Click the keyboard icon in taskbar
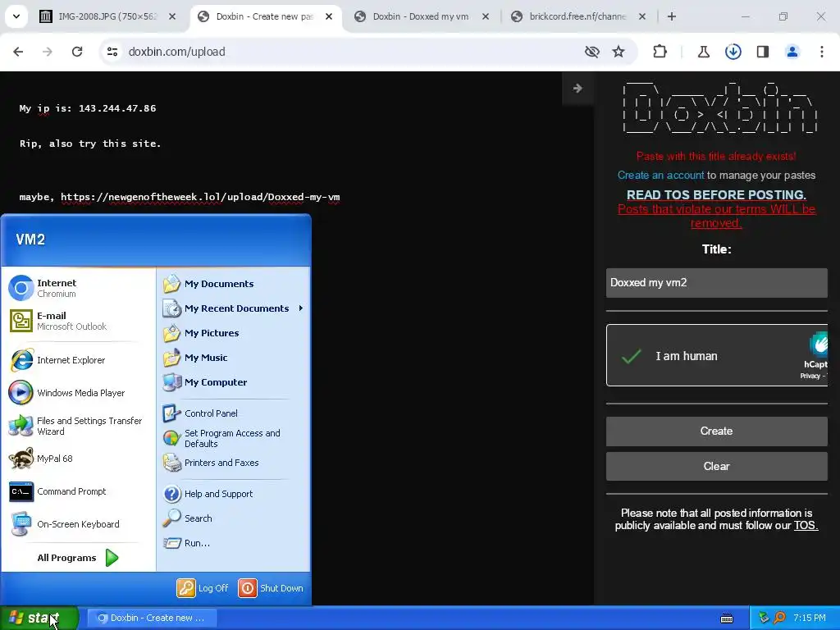The width and height of the screenshot is (840, 630). [x=727, y=619]
